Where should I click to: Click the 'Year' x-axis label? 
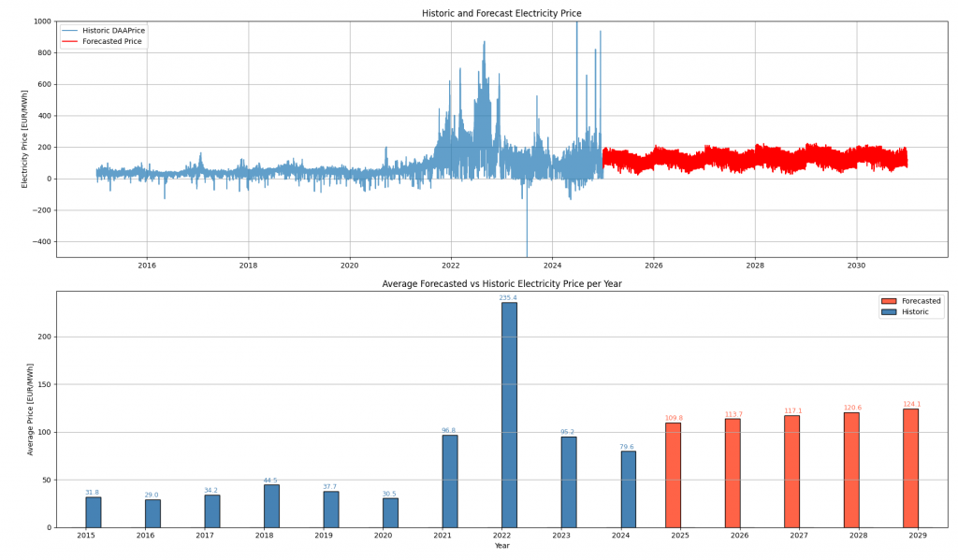point(501,546)
